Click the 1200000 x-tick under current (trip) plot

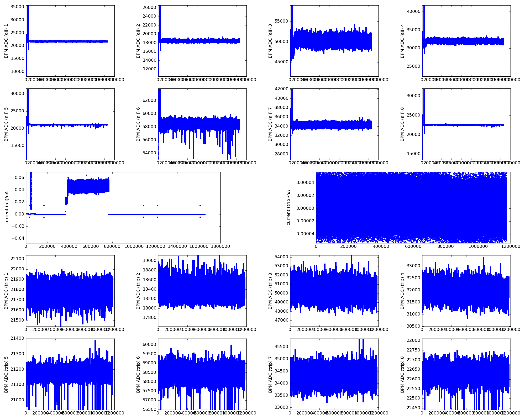[510, 246]
